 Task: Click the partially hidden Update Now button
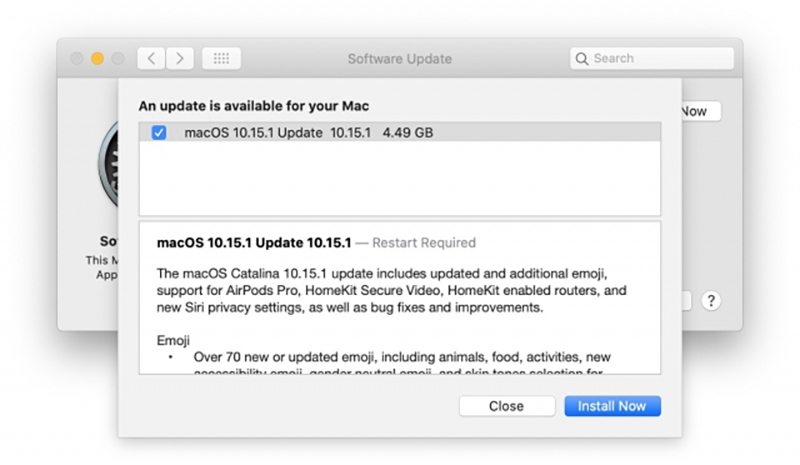(x=699, y=112)
